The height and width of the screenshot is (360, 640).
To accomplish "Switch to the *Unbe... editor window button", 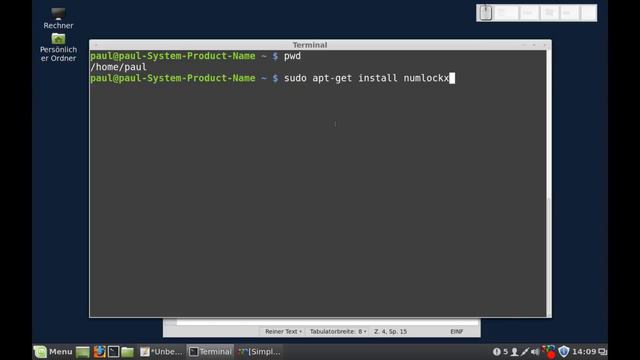I will pos(161,351).
